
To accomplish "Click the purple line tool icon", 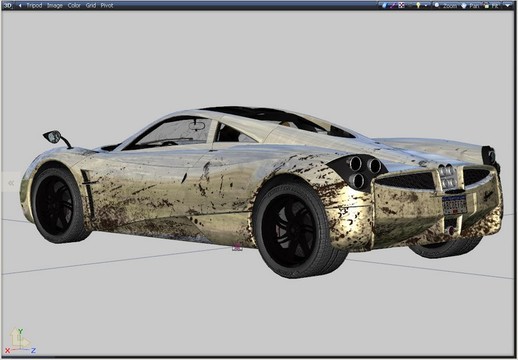I will pyautogui.click(x=393, y=5).
